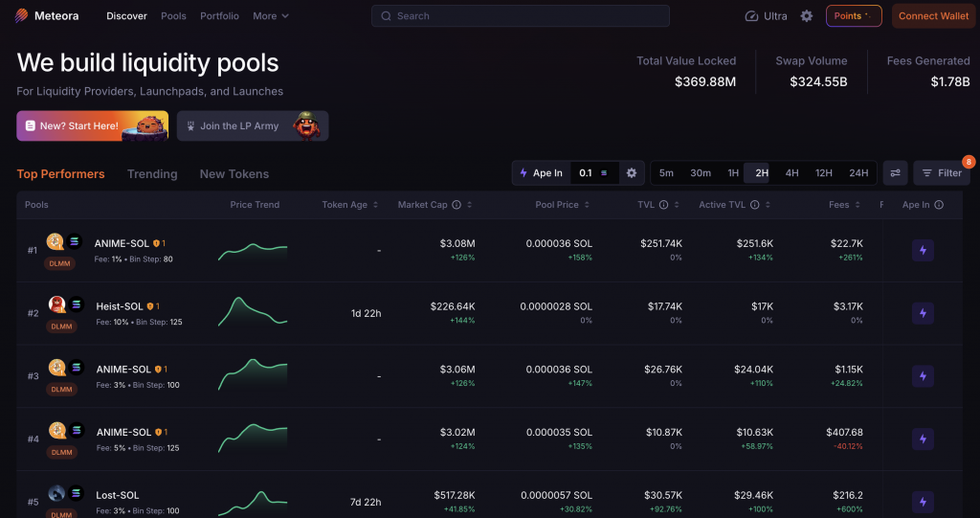The image size is (980, 518).
Task: Open the Pools navigation item
Action: (173, 16)
